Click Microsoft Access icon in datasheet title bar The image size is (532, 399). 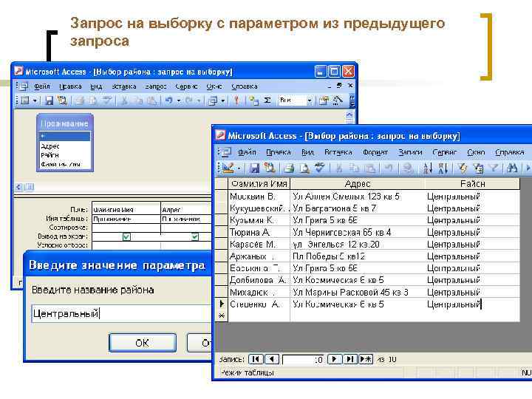tap(220, 135)
